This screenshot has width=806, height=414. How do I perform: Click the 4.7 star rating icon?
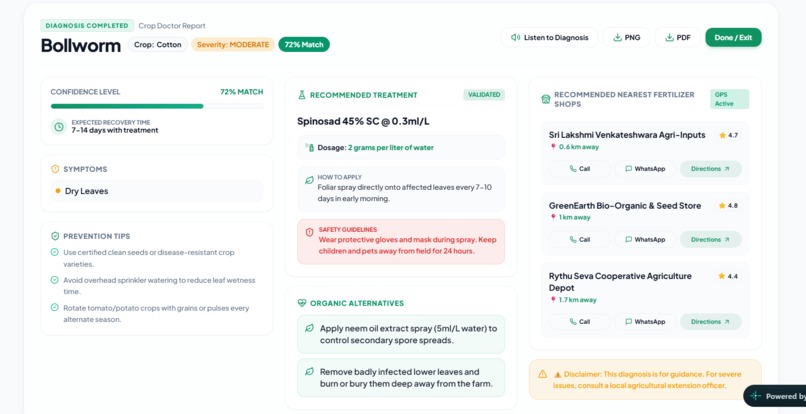(x=722, y=135)
